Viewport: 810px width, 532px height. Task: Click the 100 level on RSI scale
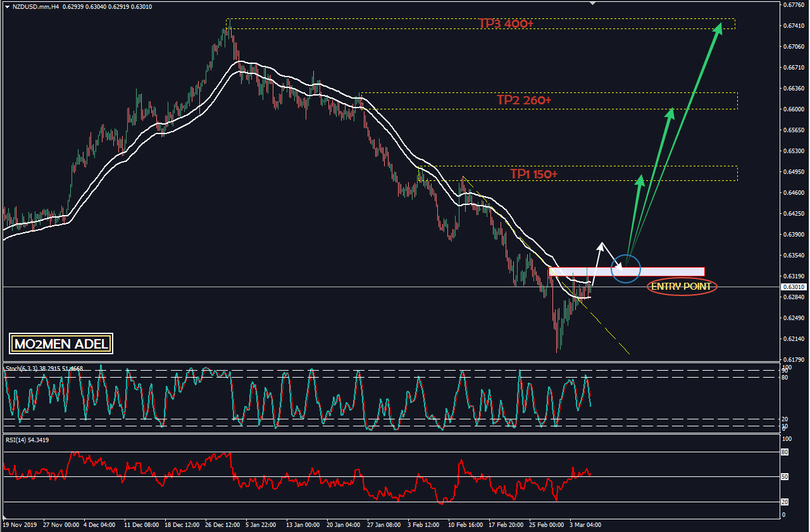pyautogui.click(x=787, y=438)
